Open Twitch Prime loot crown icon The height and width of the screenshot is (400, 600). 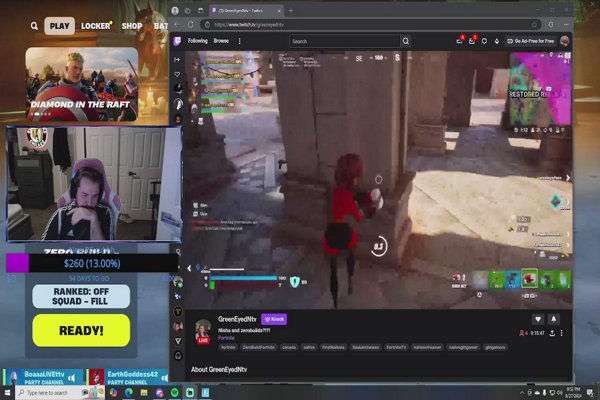tap(460, 41)
